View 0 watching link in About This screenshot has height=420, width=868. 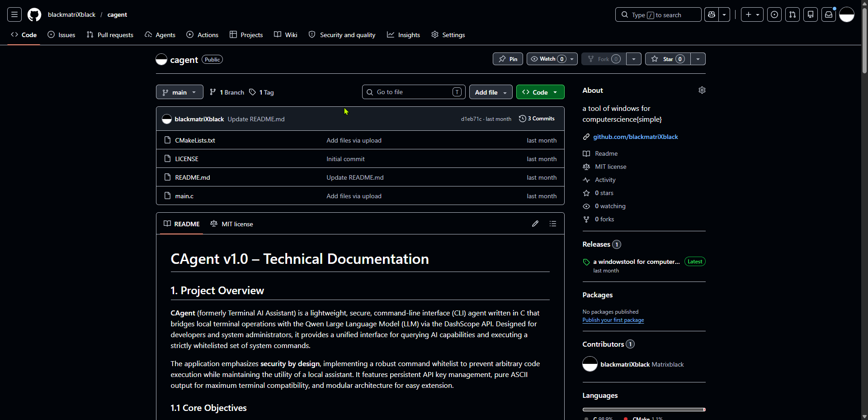click(610, 206)
